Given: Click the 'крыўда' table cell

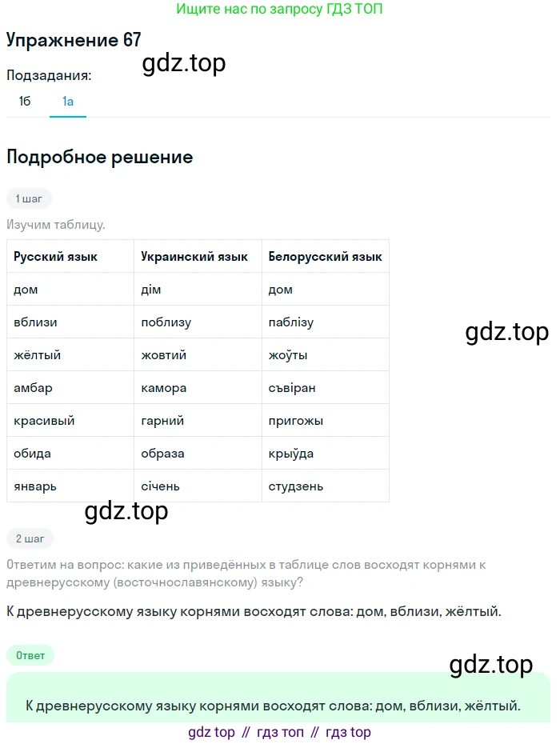Looking at the screenshot, I should coord(291,454).
